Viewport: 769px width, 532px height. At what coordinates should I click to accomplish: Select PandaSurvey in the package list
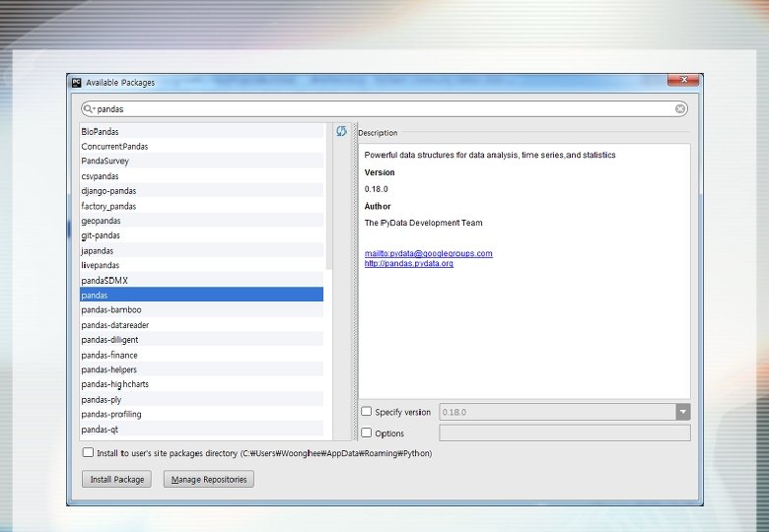point(201,161)
